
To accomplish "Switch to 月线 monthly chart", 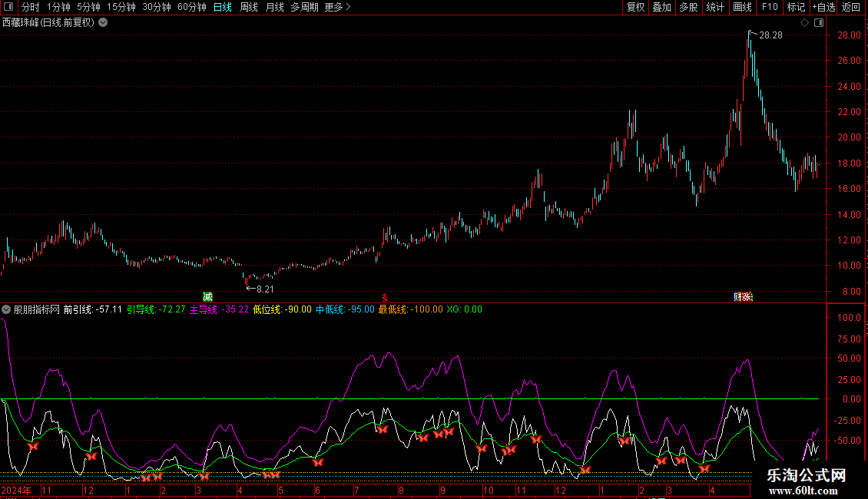I will point(274,7).
